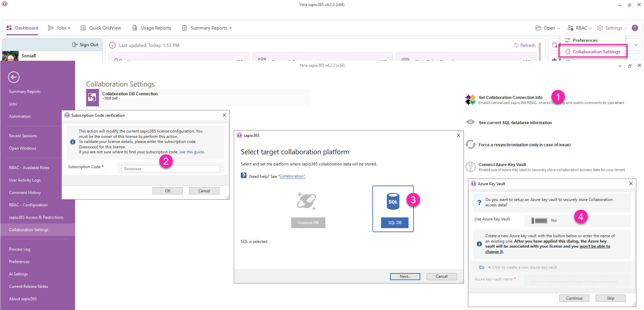Viewport: 644px width, 310px height.
Task: Click Set Collaboration Connection Info text
Action: tap(511, 98)
